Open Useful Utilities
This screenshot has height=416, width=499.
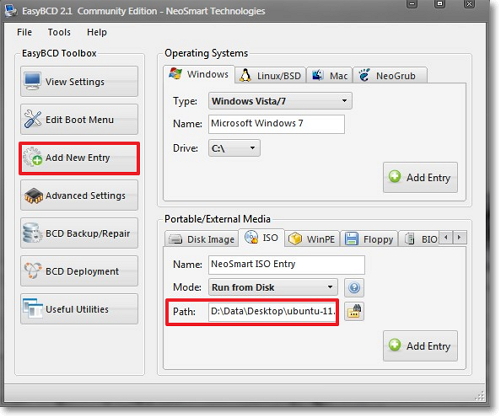pos(79,309)
